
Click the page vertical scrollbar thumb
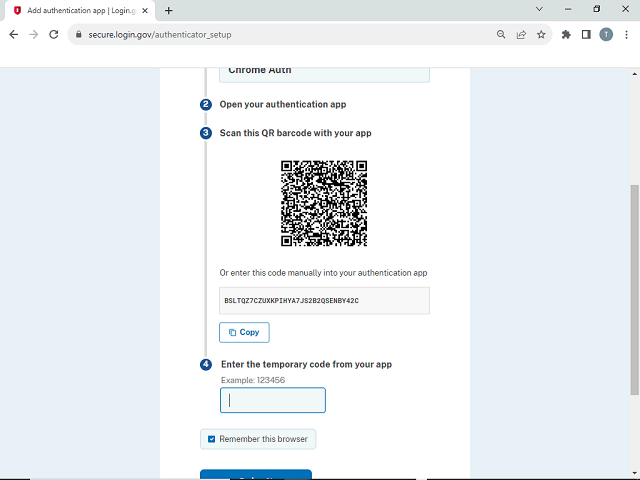pos(634,290)
